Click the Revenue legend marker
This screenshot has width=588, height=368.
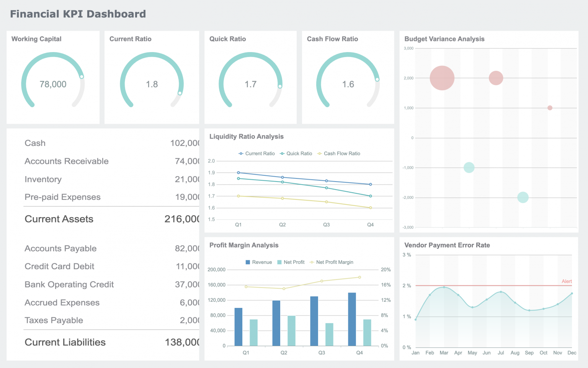tap(247, 262)
